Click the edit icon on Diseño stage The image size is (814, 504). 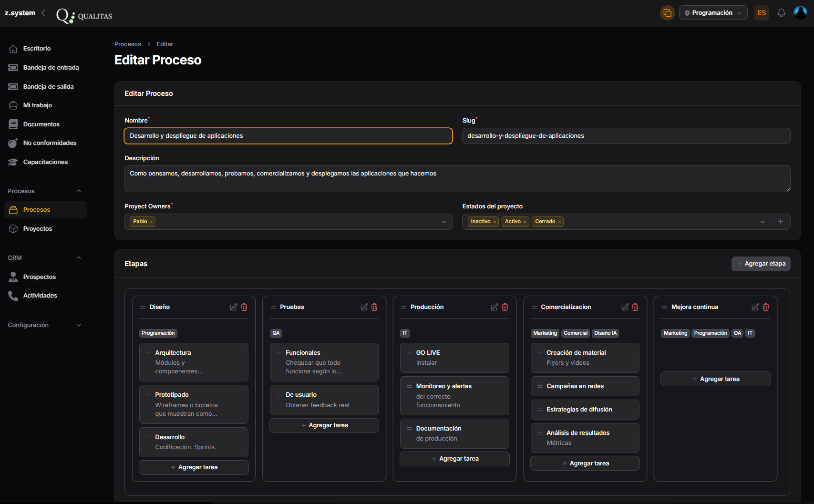tap(233, 307)
